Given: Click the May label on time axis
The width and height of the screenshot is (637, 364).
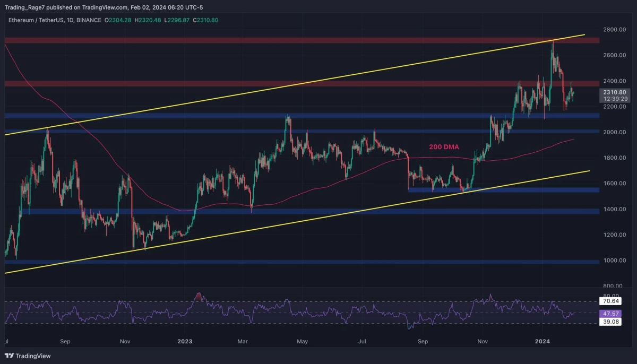Looking at the screenshot, I should click(303, 341).
